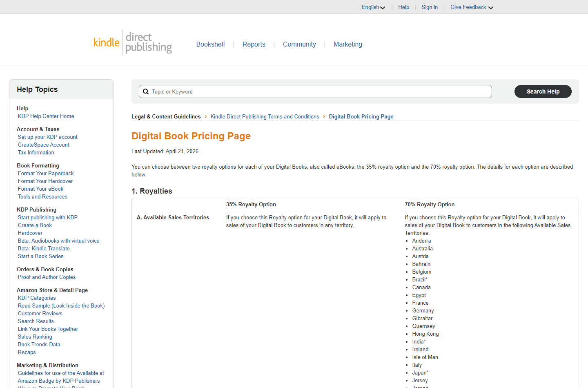The width and height of the screenshot is (588, 388).
Task: Click the Last Updated date text
Action: point(165,152)
